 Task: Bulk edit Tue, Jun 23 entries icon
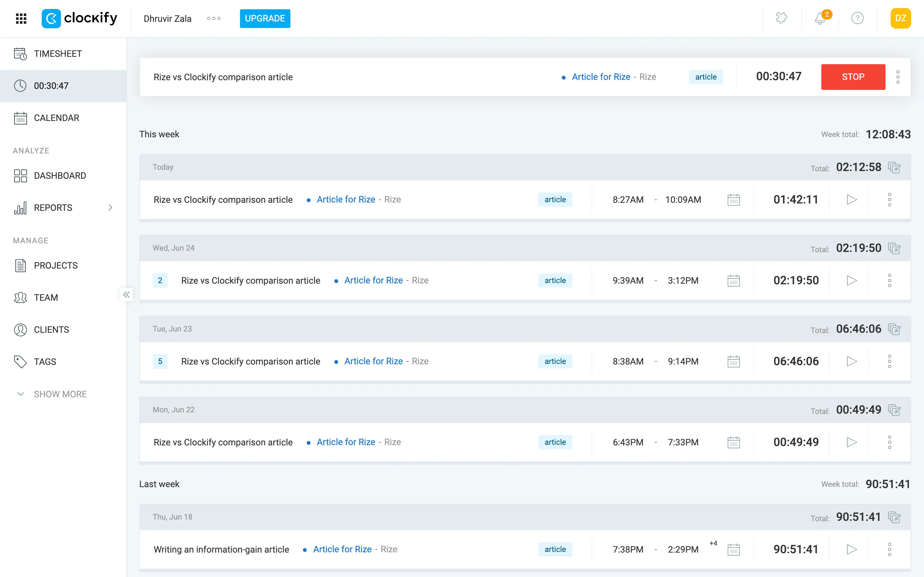(894, 329)
